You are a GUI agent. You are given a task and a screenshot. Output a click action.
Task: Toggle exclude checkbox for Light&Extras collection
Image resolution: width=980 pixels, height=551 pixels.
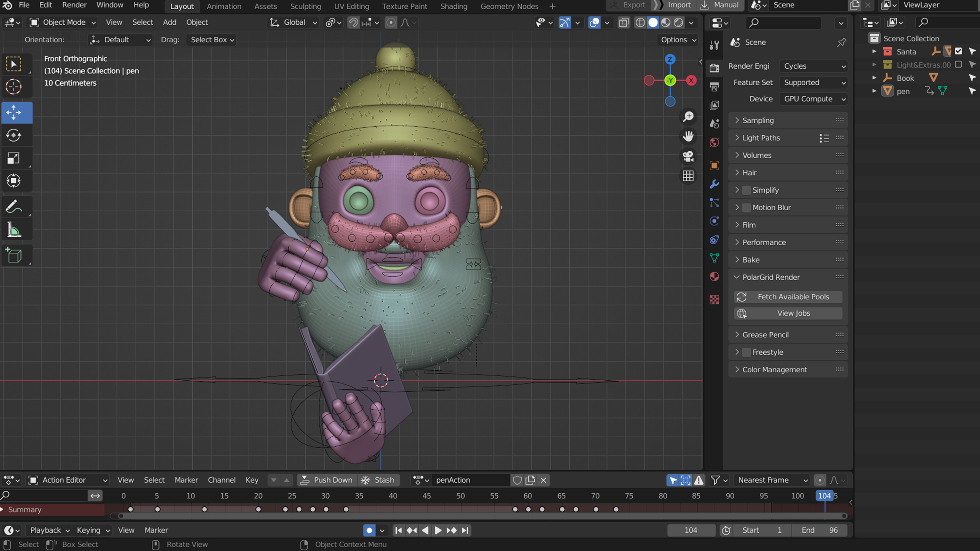click(958, 65)
